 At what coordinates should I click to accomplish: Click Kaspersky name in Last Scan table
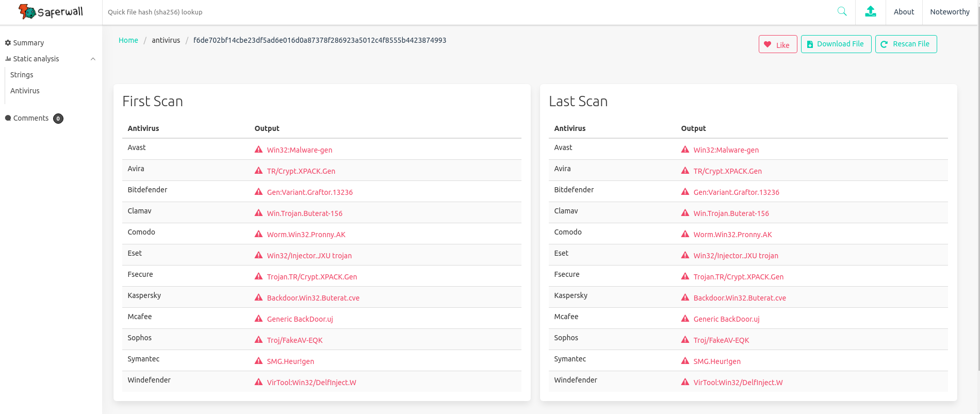pyautogui.click(x=571, y=295)
